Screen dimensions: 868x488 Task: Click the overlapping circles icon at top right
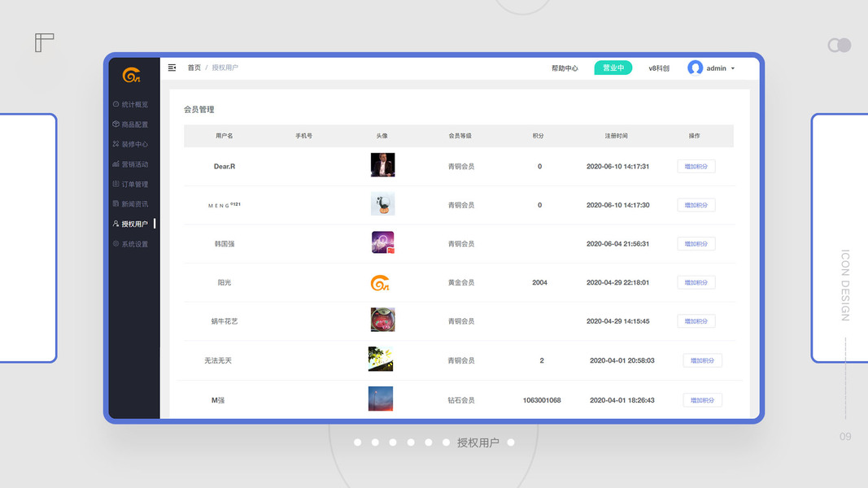coord(840,45)
